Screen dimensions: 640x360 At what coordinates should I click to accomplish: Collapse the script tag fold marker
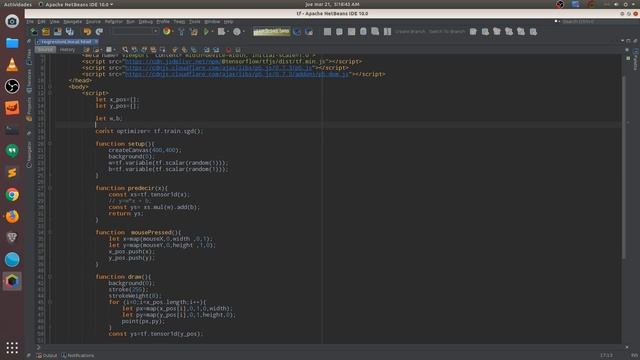[x=50, y=93]
